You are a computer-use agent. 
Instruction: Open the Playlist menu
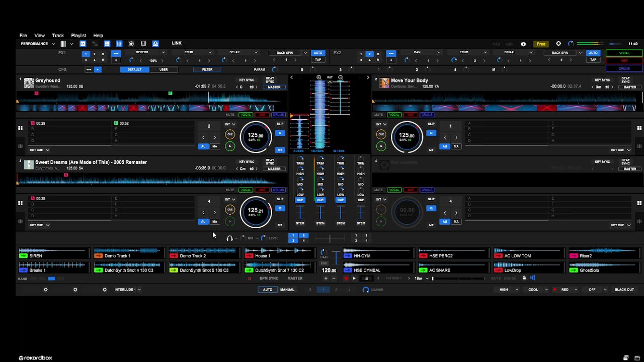78,36
